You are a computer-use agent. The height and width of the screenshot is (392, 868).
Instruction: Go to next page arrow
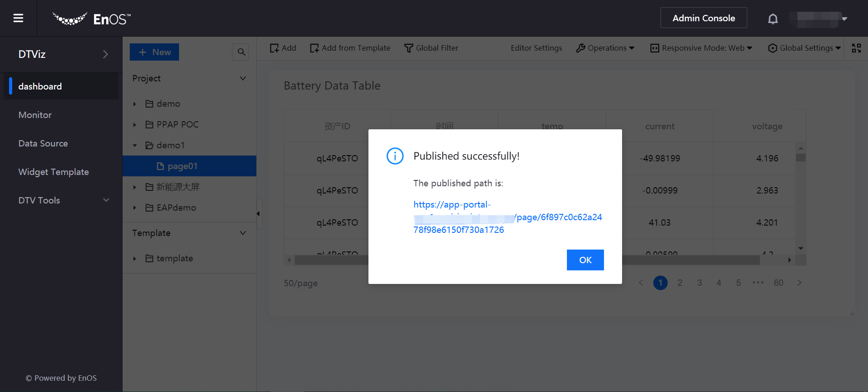click(799, 283)
